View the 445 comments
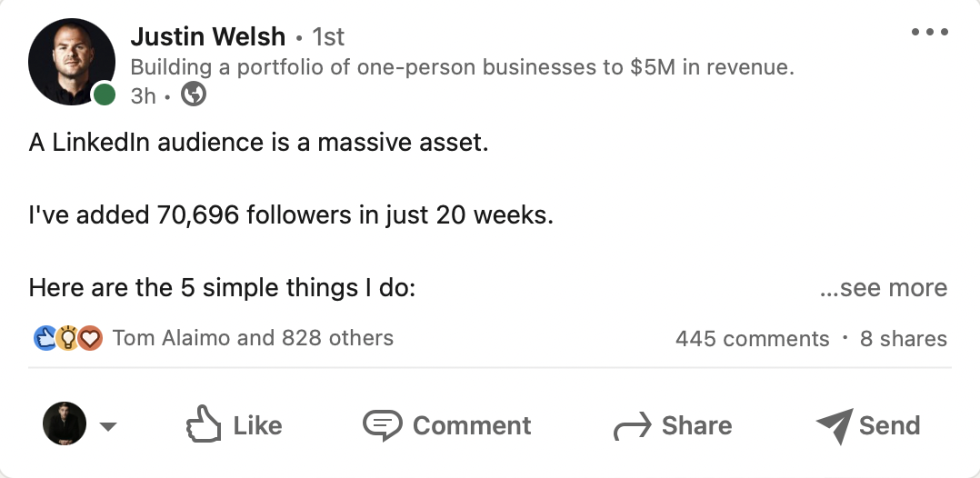Viewport: 980px width, 478px height. (x=752, y=339)
